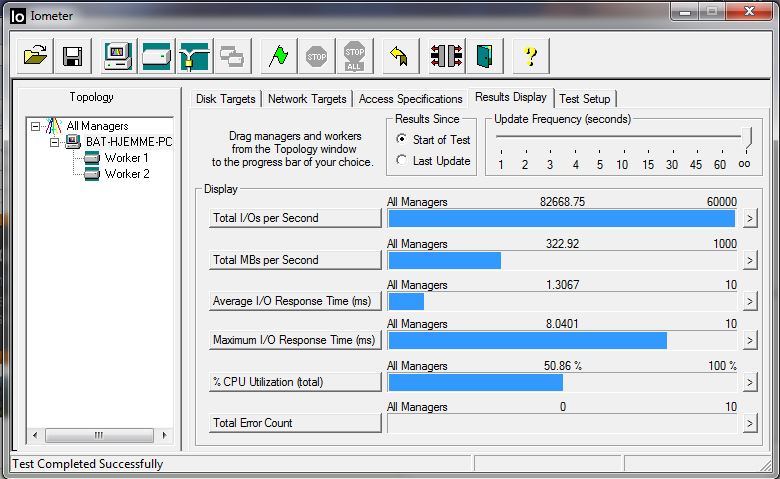Click the % CPU Utilization progress bar
The height and width of the screenshot is (479, 780).
point(562,383)
